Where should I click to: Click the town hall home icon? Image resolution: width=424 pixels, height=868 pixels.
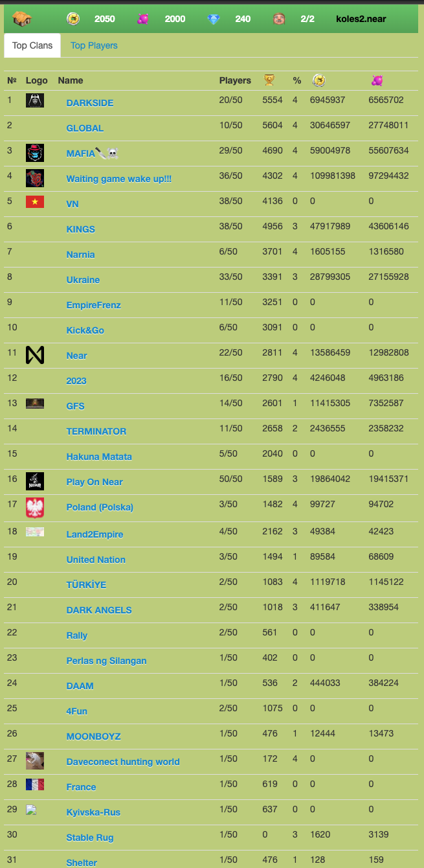(22, 19)
